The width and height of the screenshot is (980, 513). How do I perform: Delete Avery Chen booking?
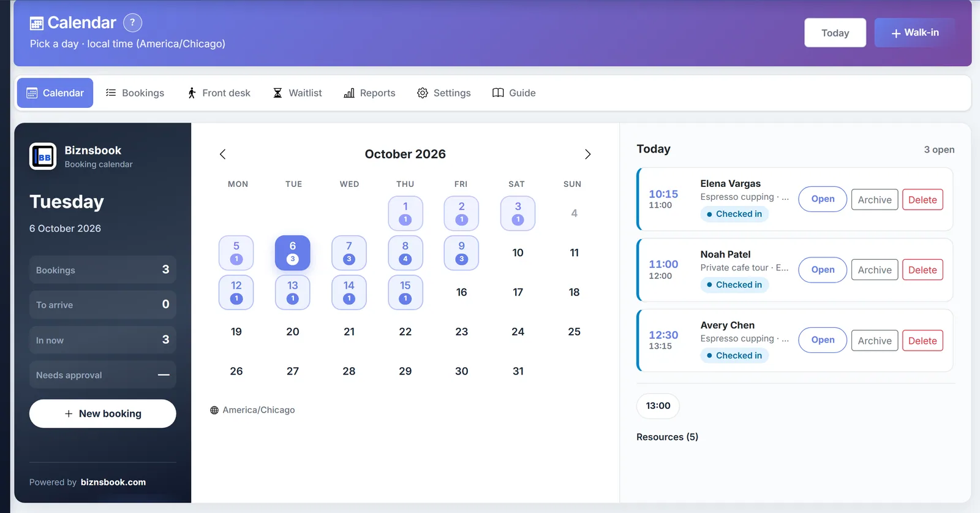click(x=922, y=341)
